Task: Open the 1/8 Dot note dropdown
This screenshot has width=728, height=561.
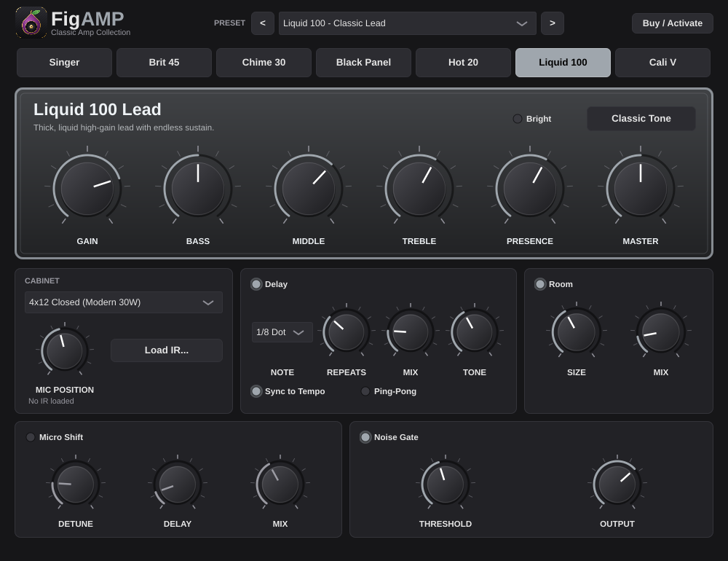Action: [x=282, y=332]
